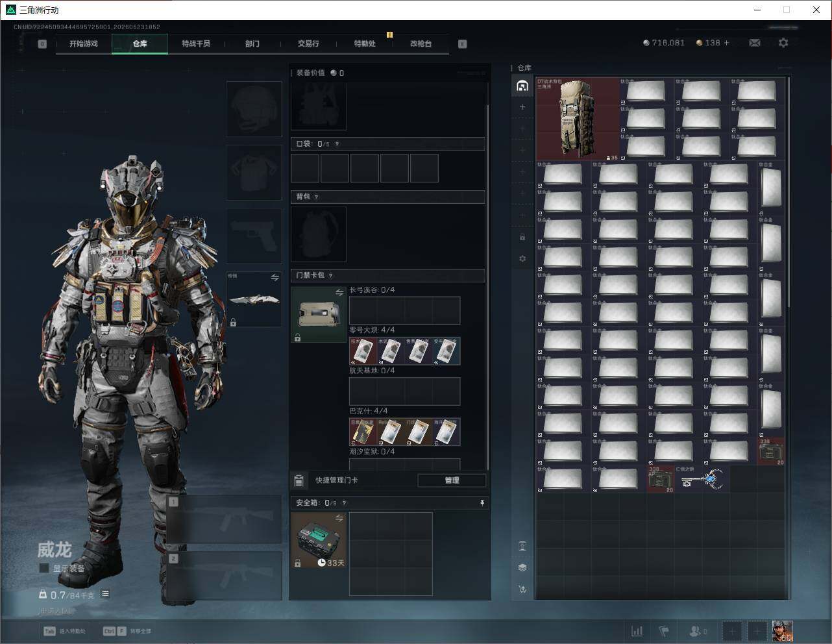832x644 pixels.
Task: Switch to 部门 tab
Action: point(252,43)
